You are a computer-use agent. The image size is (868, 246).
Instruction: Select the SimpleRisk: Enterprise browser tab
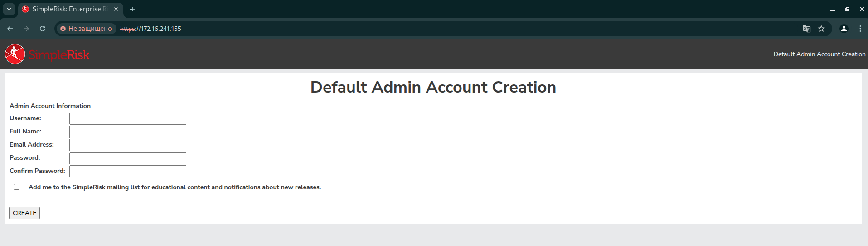[x=70, y=9]
